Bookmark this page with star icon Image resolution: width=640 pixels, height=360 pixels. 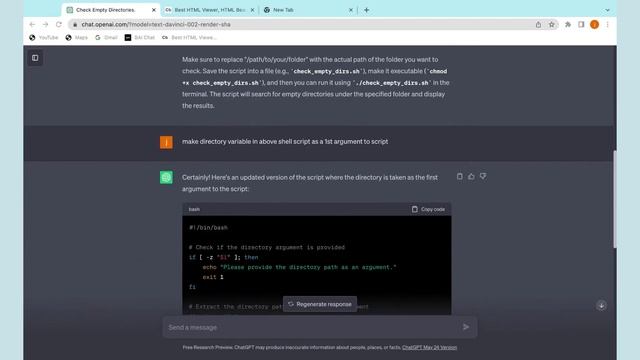point(551,24)
